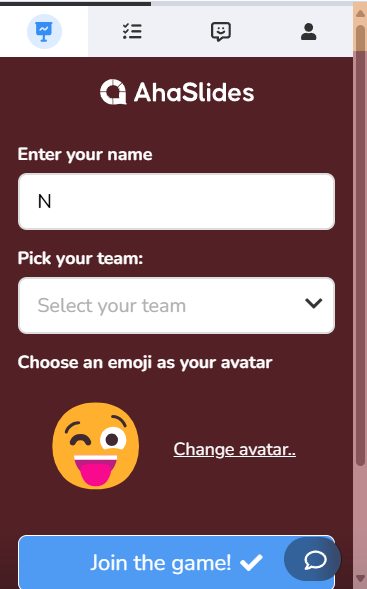Click the scrollbar up arrow
This screenshot has width=367, height=589.
point(360,14)
